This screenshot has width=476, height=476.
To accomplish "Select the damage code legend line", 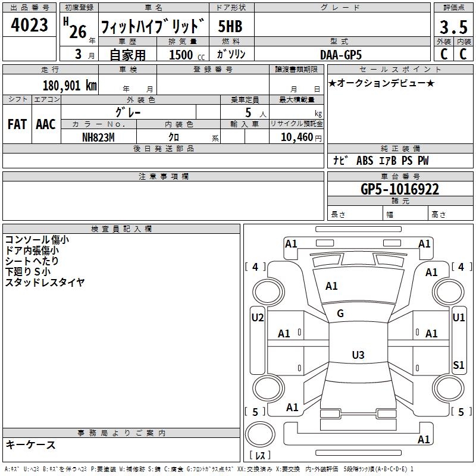I will (x=209, y=469).
